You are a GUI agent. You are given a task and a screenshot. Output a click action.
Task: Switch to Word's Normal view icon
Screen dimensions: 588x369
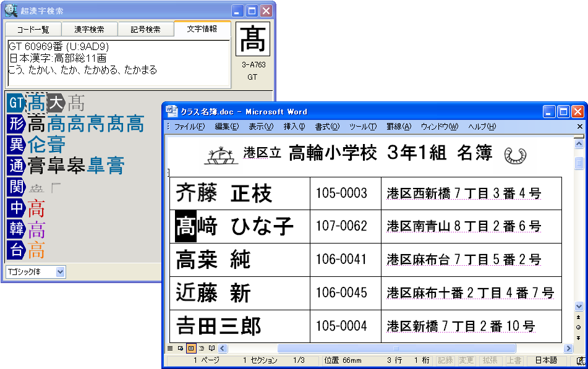point(170,349)
